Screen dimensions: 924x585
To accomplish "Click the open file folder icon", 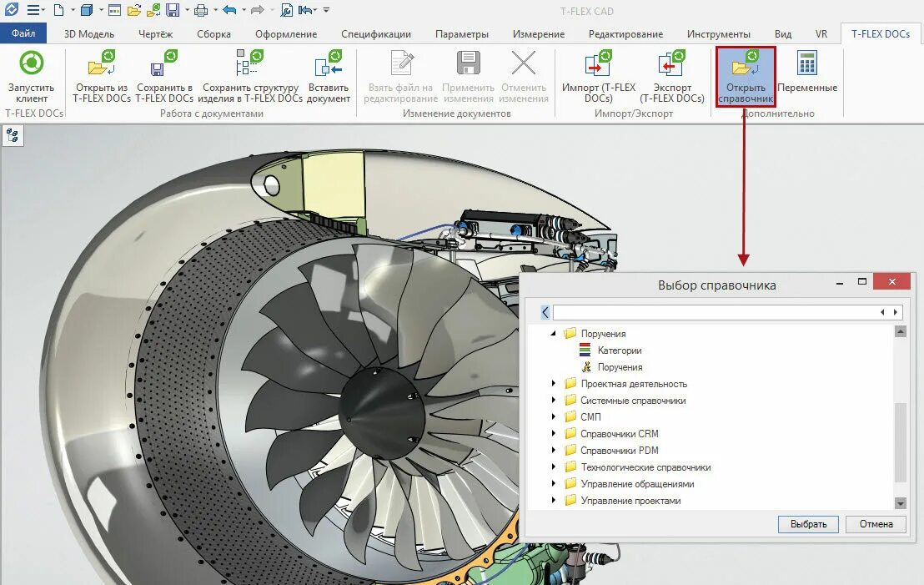I will click(x=133, y=10).
